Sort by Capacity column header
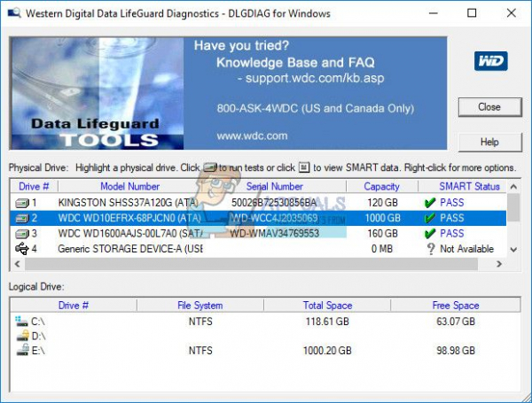Viewport: 532px width, 403px height. pyautogui.click(x=381, y=186)
